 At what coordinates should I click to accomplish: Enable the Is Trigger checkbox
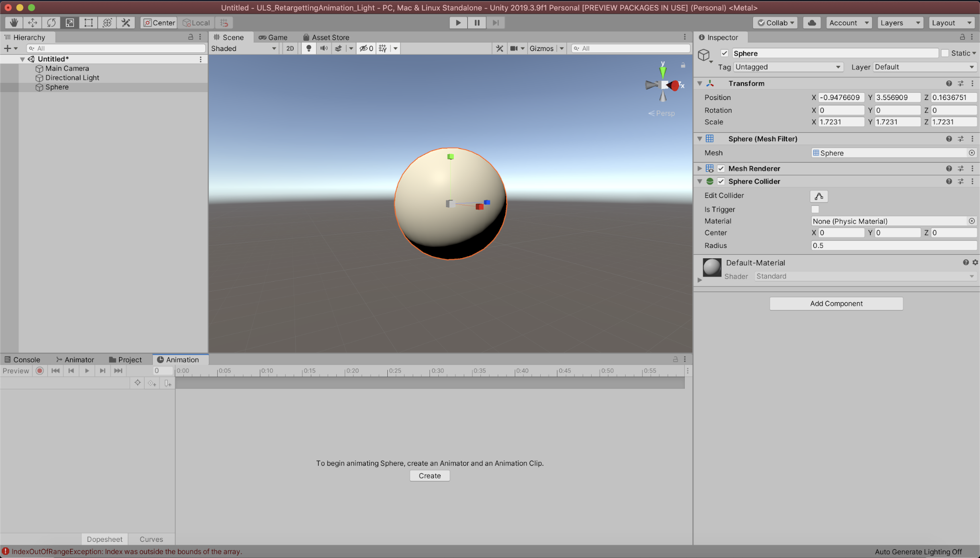pos(815,209)
